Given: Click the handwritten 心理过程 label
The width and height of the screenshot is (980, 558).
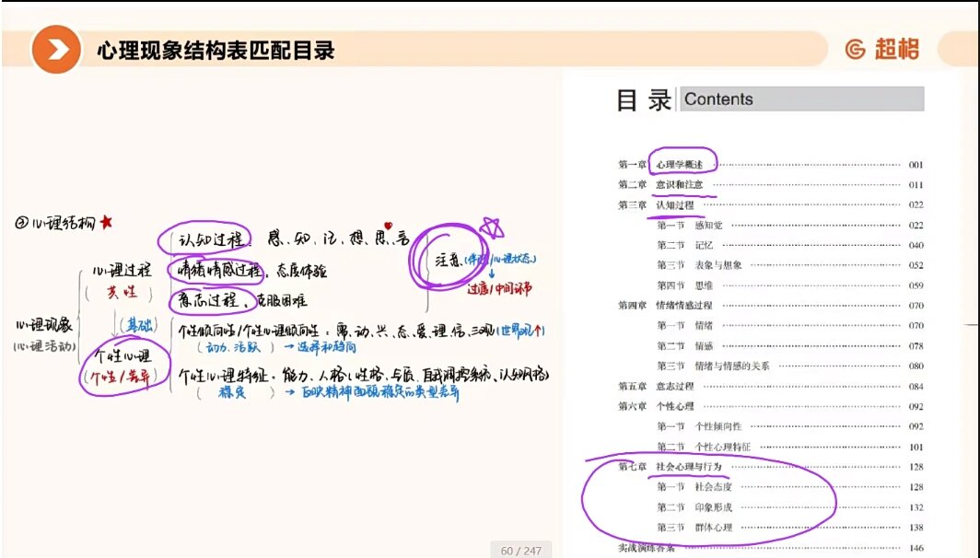Looking at the screenshot, I should click(122, 270).
